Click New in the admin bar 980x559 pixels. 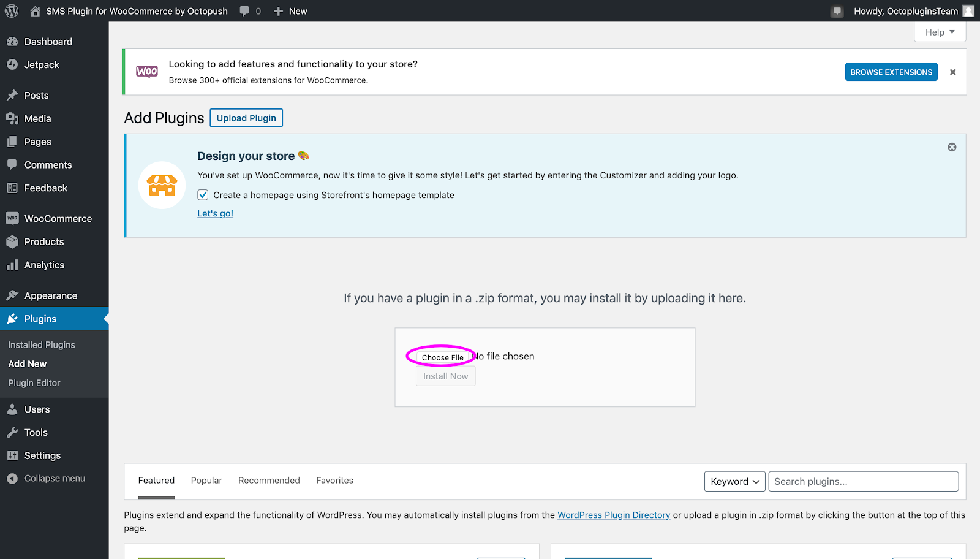point(298,11)
